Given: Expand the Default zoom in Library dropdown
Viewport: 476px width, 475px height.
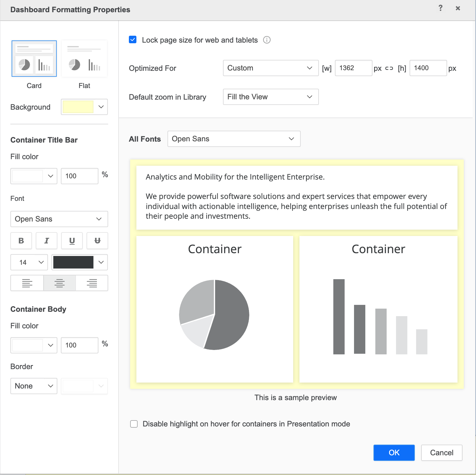Looking at the screenshot, I should click(x=271, y=97).
